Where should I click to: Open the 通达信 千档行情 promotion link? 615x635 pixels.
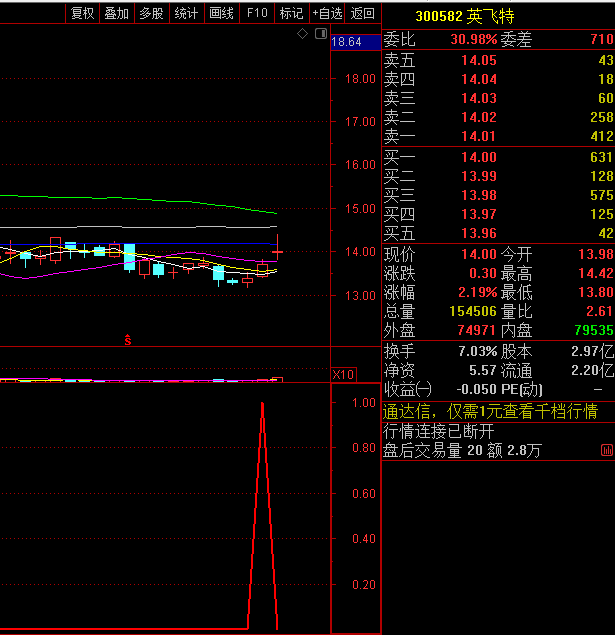pos(490,411)
